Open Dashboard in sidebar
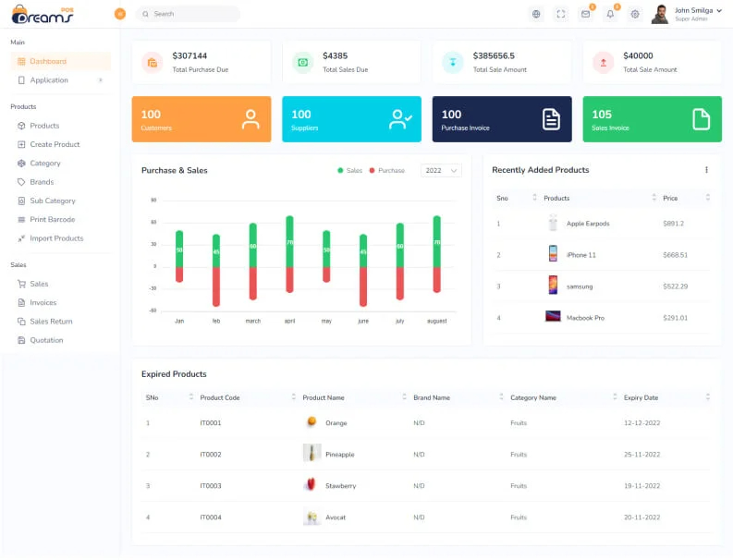Image resolution: width=733 pixels, height=560 pixels. click(x=61, y=61)
